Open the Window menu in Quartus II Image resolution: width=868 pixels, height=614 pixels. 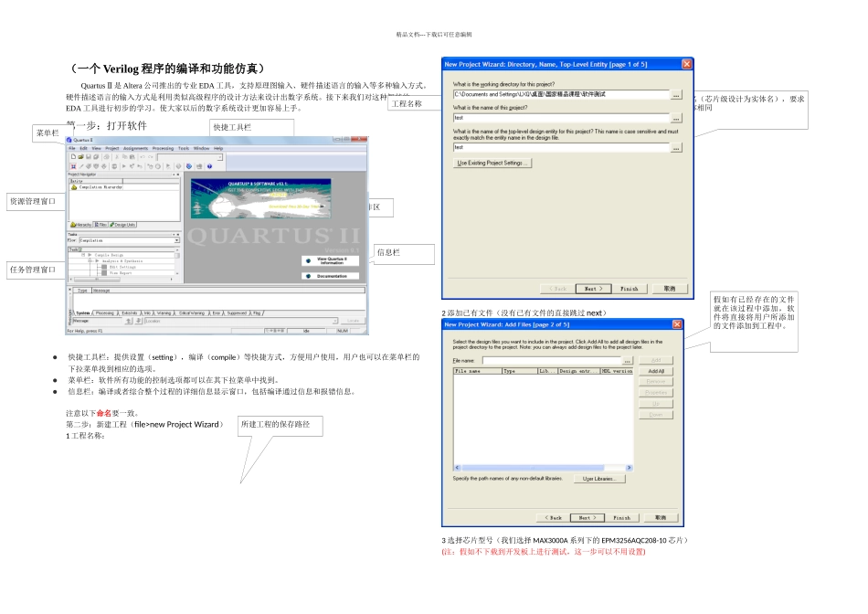pyautogui.click(x=202, y=148)
